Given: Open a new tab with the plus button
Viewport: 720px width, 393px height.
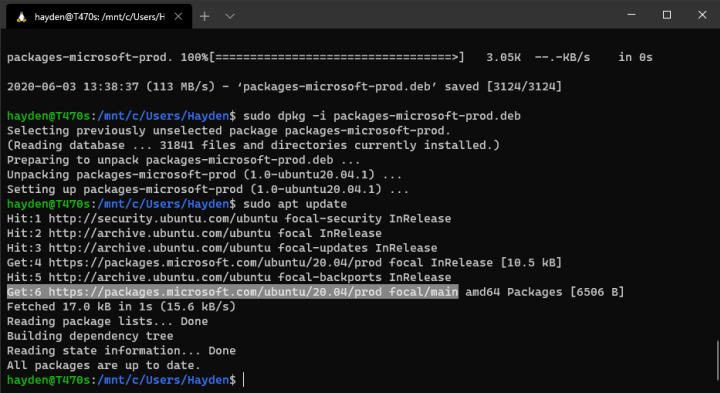Looking at the screenshot, I should pos(205,17).
